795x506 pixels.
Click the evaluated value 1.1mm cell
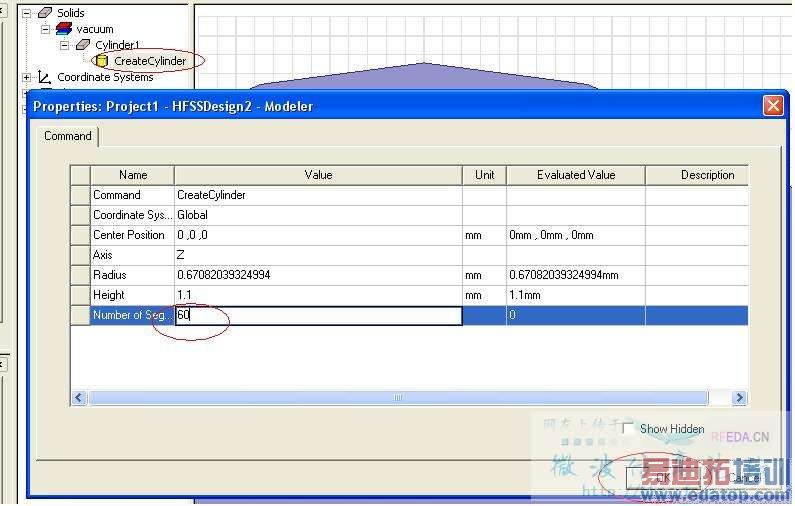coord(576,295)
